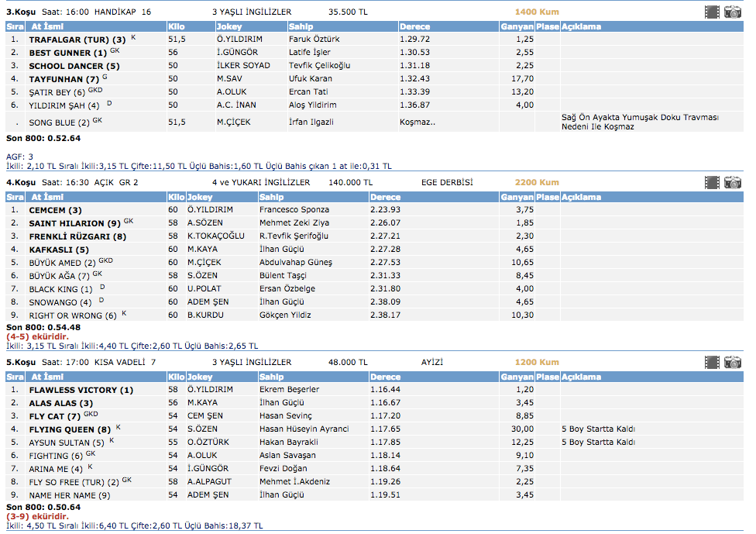Play the film icon for 4.Koşu

(x=712, y=182)
